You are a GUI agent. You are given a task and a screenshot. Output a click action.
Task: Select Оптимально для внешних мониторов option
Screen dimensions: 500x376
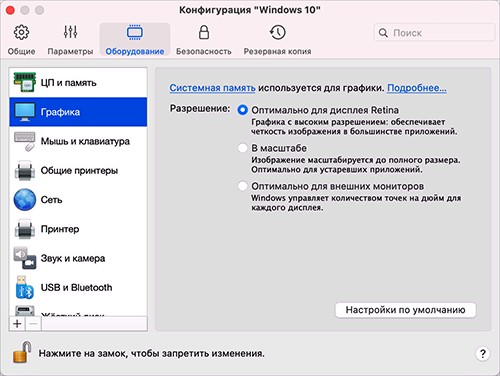click(x=242, y=186)
